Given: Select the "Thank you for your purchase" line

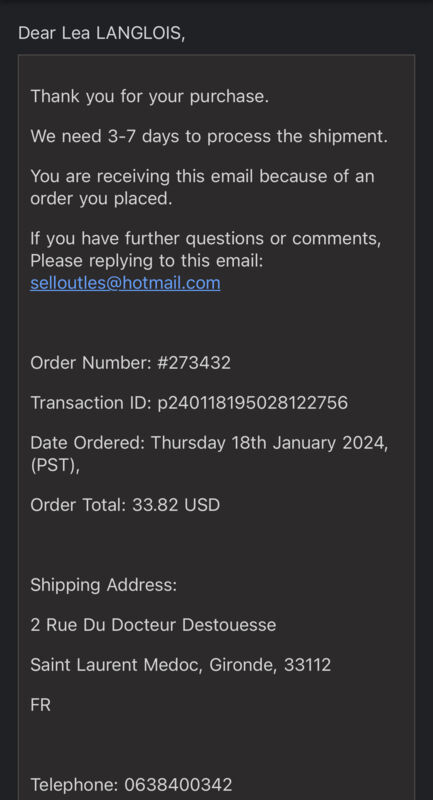Looking at the screenshot, I should (149, 96).
